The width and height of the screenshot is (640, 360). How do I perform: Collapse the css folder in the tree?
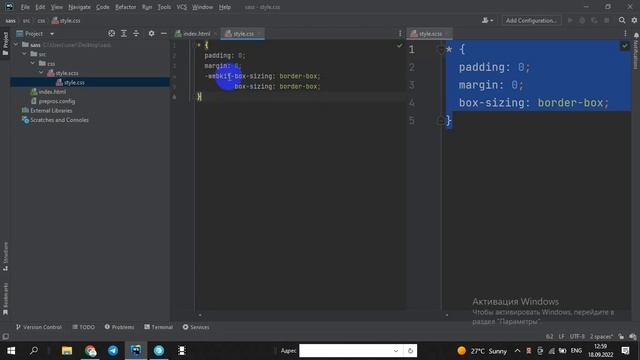(x=33, y=64)
